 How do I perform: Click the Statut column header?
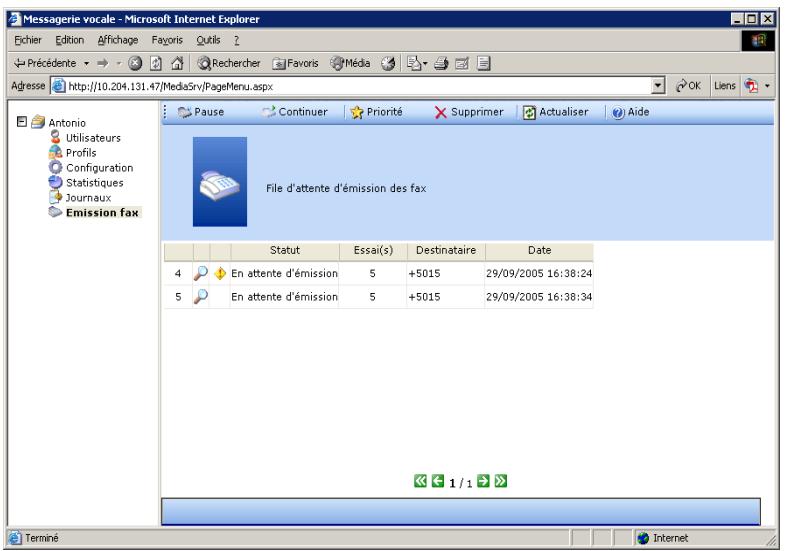coord(284,251)
